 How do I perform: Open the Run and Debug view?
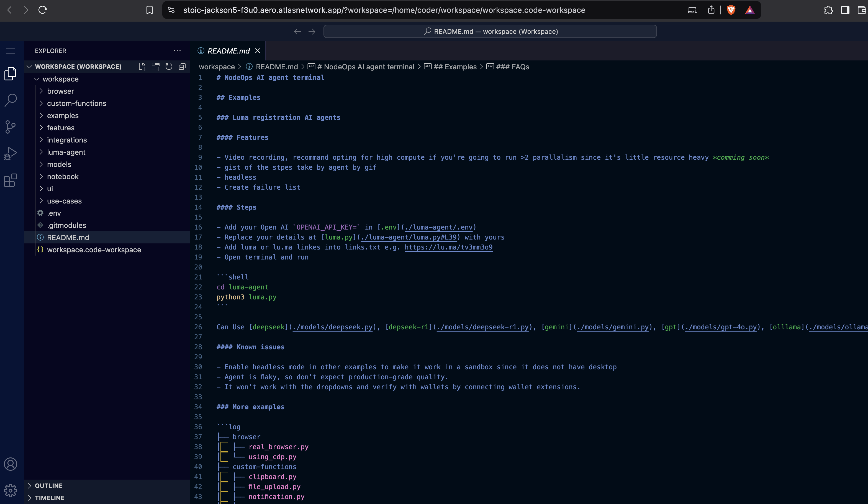(x=10, y=153)
